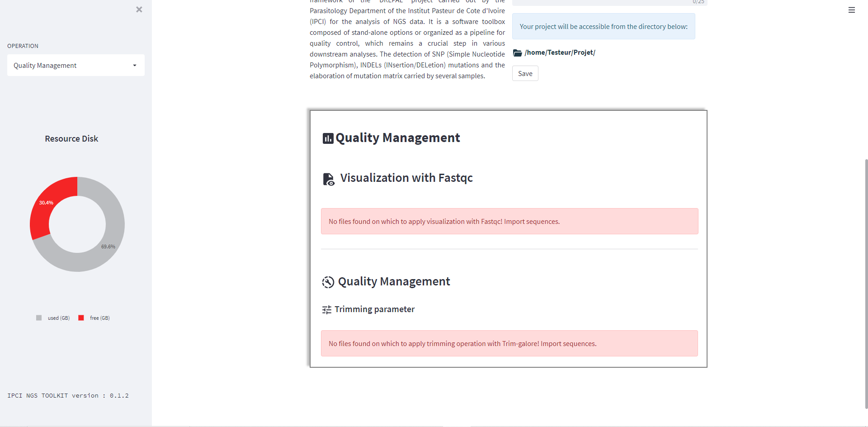Click the wrench icon beside the second Quality Management heading
This screenshot has height=427, width=868.
[328, 282]
